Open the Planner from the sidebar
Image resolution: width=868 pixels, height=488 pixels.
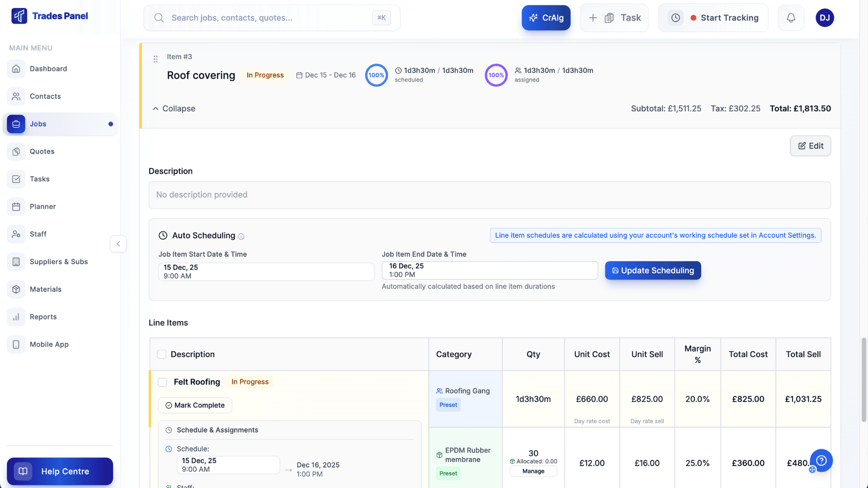pos(42,206)
